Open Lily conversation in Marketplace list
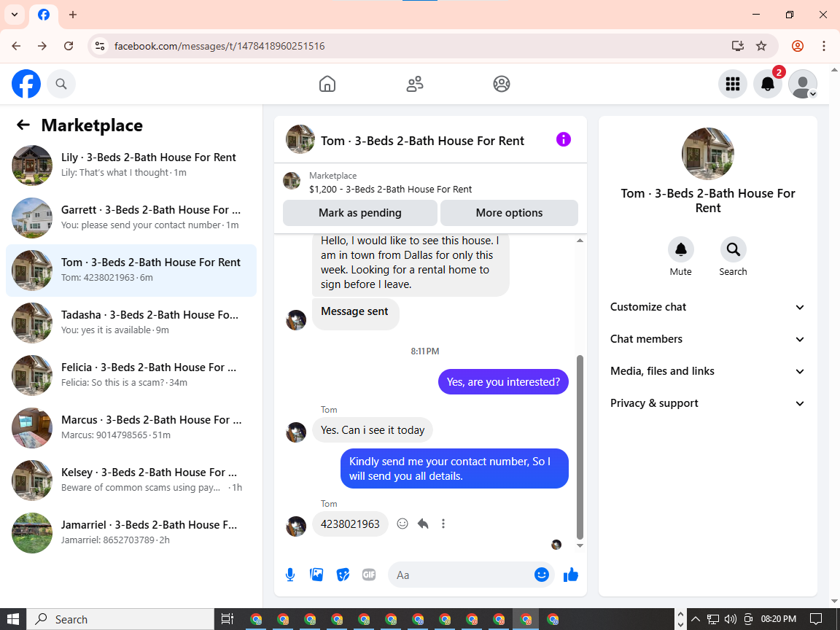The image size is (840, 630). pyautogui.click(x=131, y=166)
